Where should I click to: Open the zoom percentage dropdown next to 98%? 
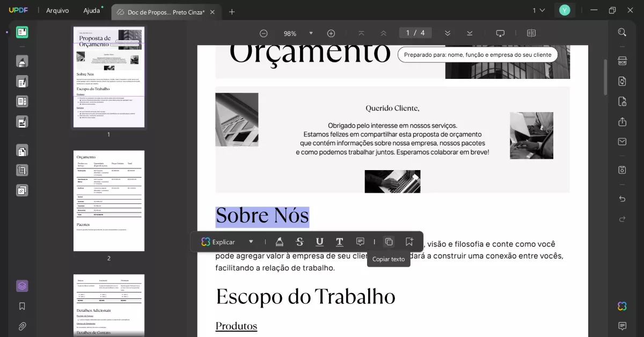coord(311,33)
